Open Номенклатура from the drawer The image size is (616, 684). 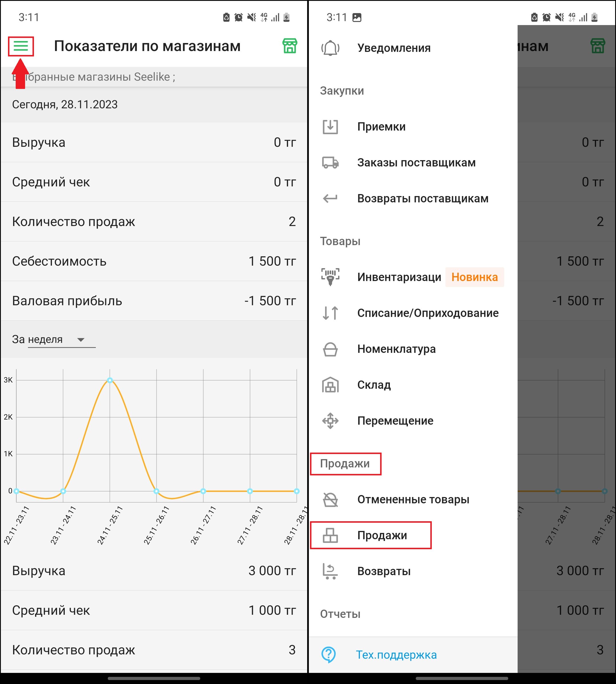(x=396, y=349)
